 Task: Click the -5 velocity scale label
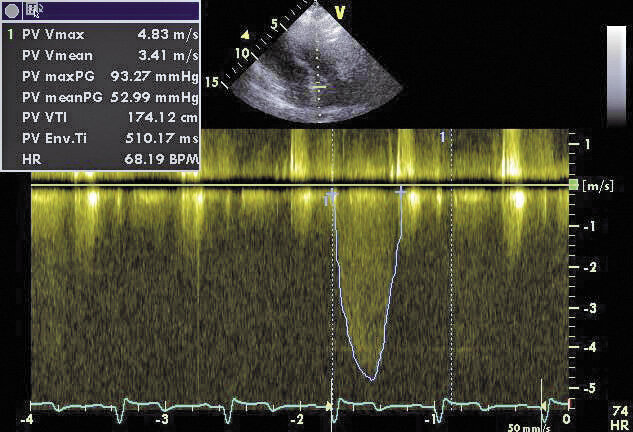click(589, 388)
